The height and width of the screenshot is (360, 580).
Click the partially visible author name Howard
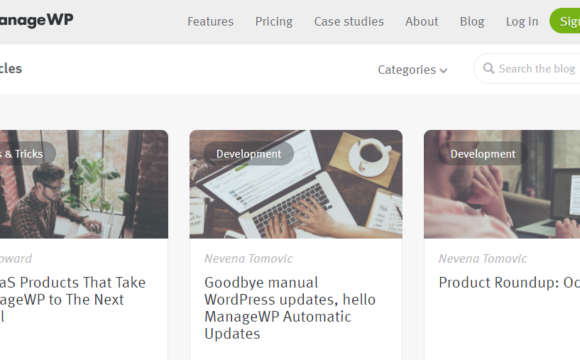pyautogui.click(x=16, y=258)
